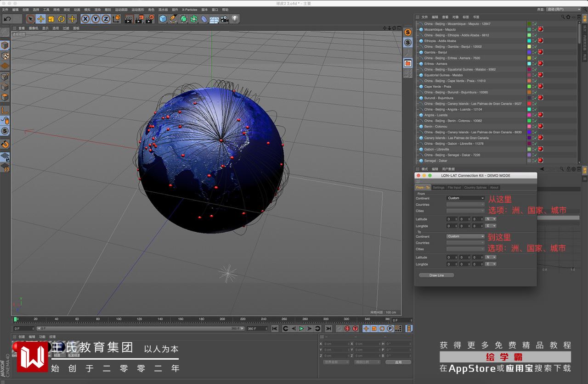
Task: Toggle Z axis lock button
Action: pyautogui.click(x=106, y=19)
